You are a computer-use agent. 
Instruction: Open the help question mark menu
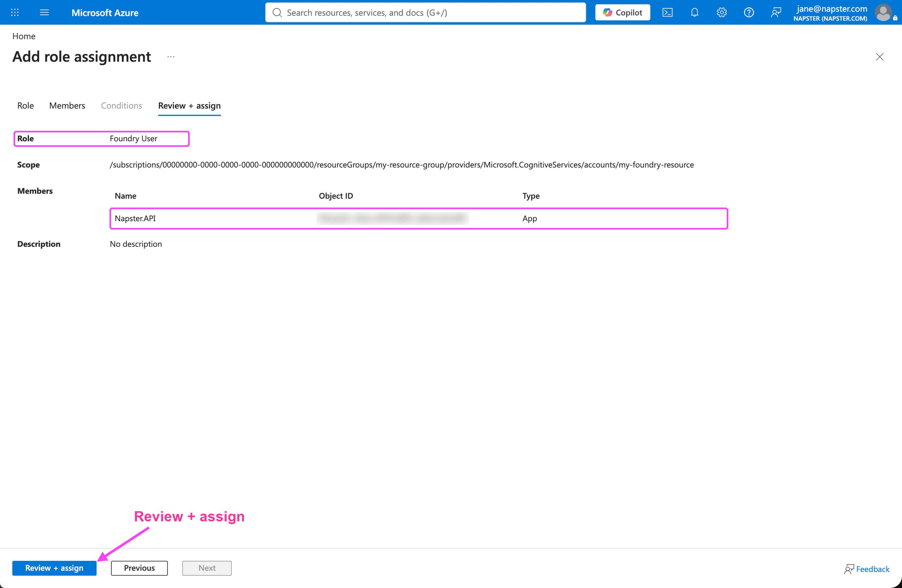[749, 13]
